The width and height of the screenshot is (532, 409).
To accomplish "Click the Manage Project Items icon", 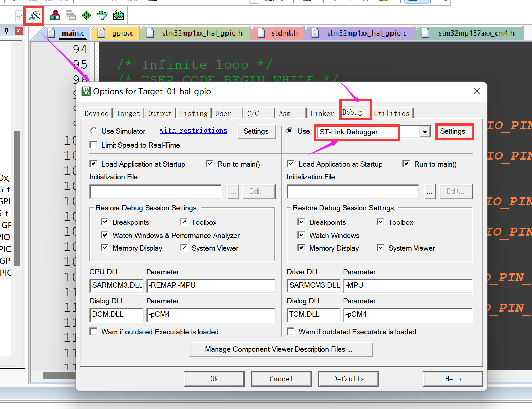I will pos(55,15).
